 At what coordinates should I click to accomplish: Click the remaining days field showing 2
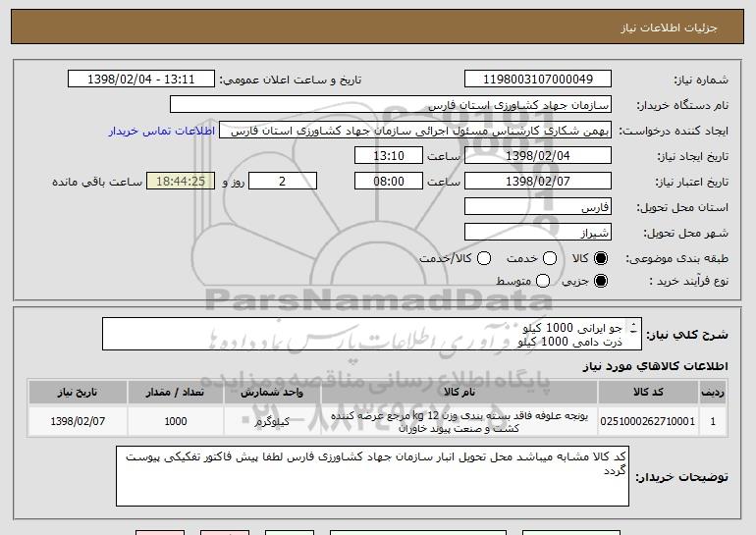283,182
